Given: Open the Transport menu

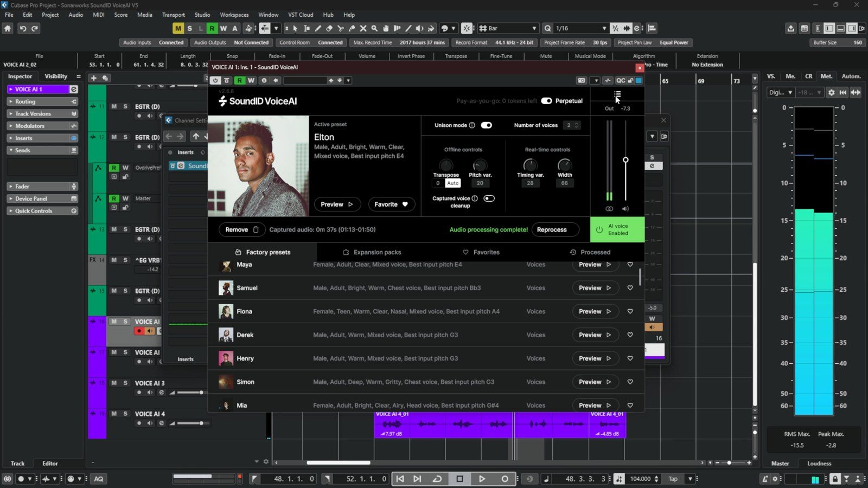Looking at the screenshot, I should point(174,15).
